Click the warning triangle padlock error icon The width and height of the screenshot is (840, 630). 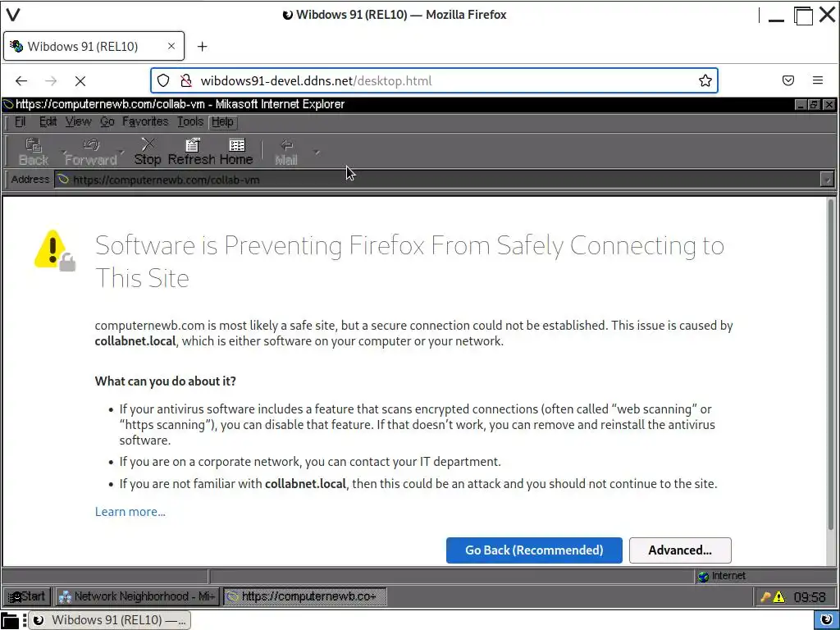tap(55, 250)
